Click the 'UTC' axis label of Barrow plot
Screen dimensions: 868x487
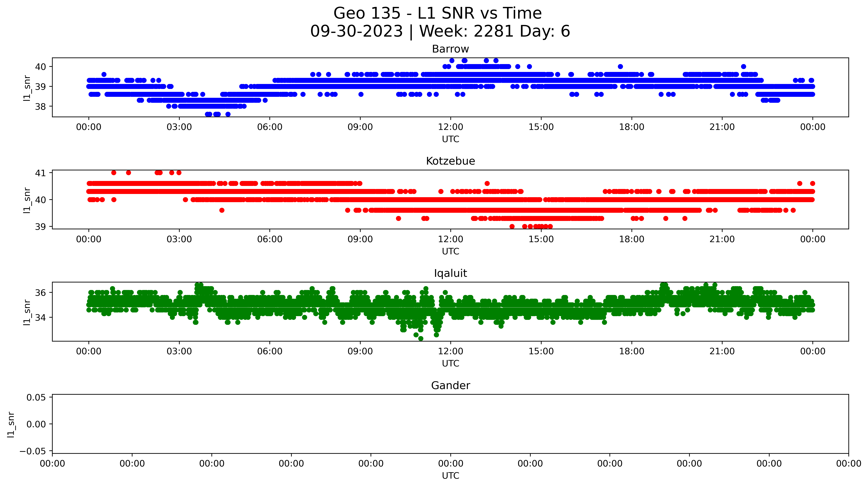pyautogui.click(x=451, y=139)
